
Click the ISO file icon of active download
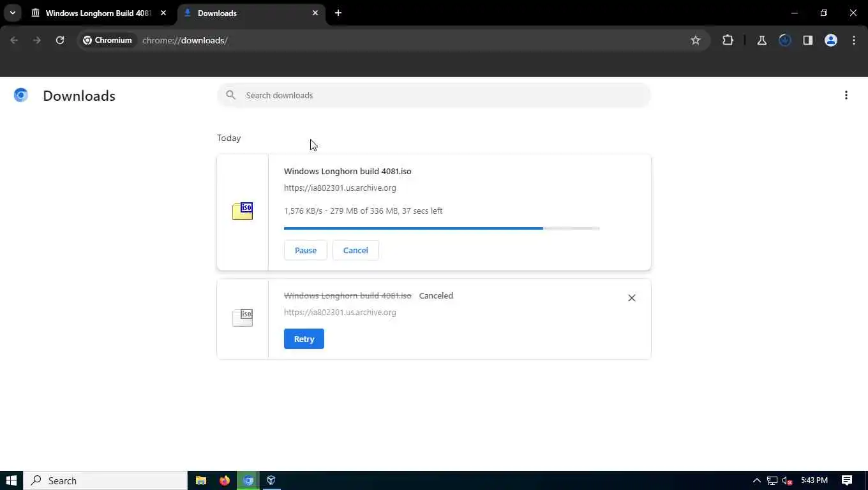click(x=243, y=211)
